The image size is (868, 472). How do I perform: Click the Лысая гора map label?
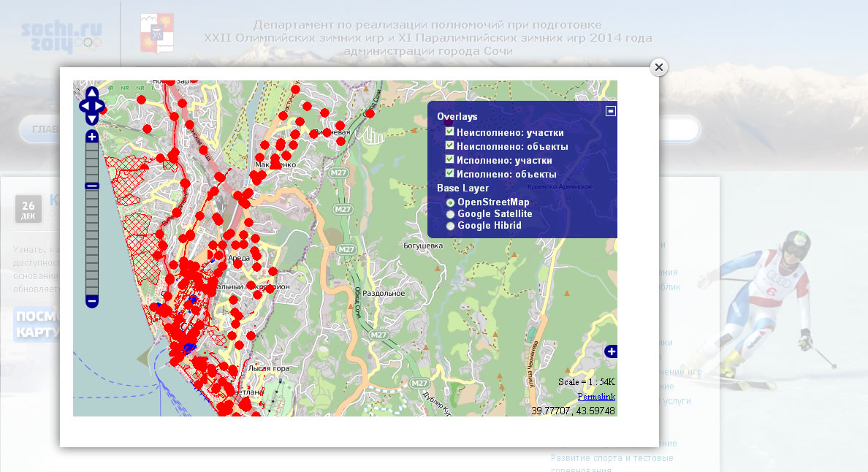point(268,368)
